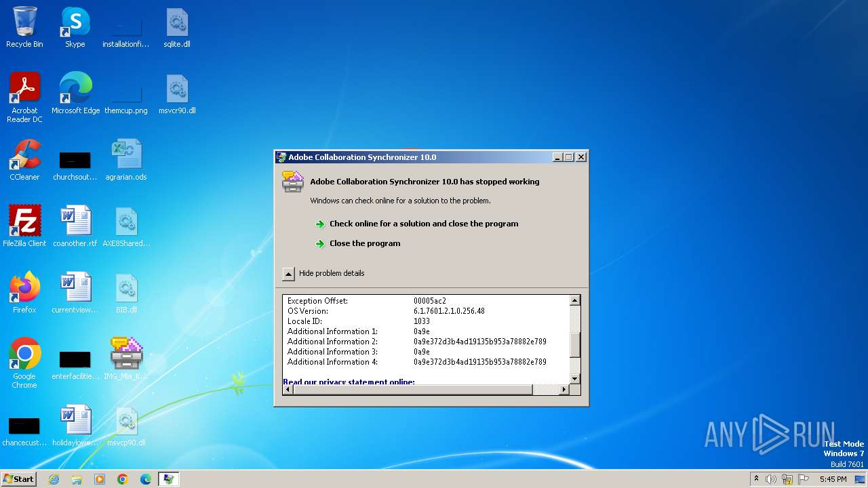Open the Microsoft Edge desktop shortcut
868x488 pixels.
click(x=75, y=94)
